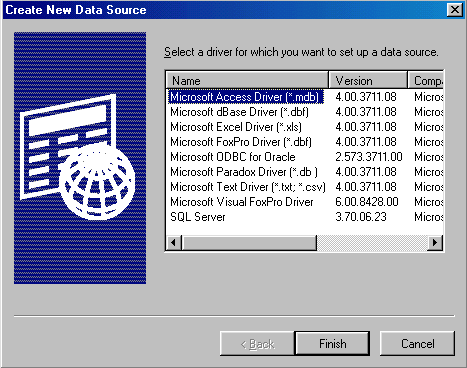Select Microsoft Access Driver (*.mdb)

[x=246, y=97]
